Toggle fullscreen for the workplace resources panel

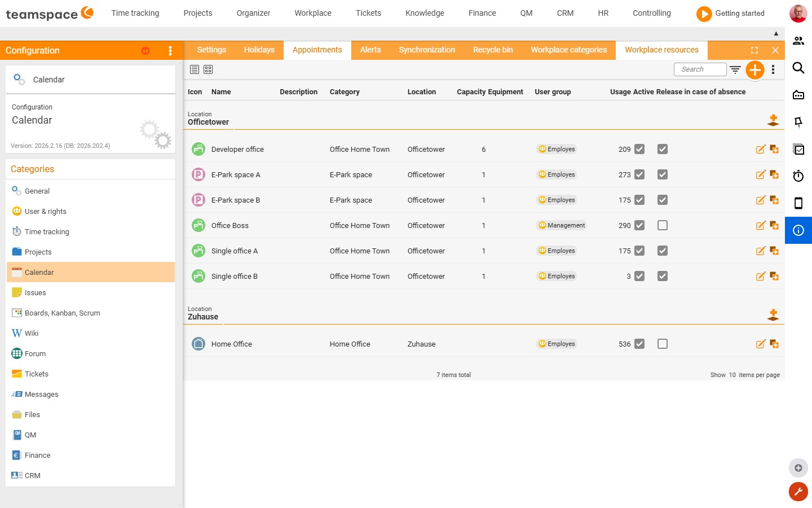754,50
